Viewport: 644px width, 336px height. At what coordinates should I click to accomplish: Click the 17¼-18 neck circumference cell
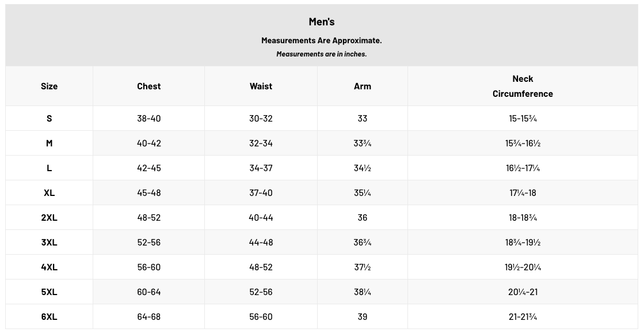pos(523,193)
